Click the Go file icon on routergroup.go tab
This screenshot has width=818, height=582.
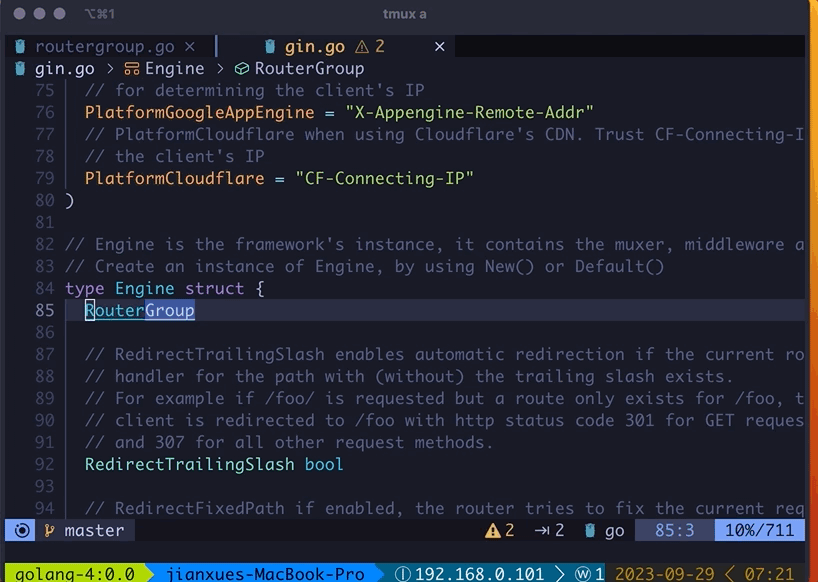(x=20, y=47)
